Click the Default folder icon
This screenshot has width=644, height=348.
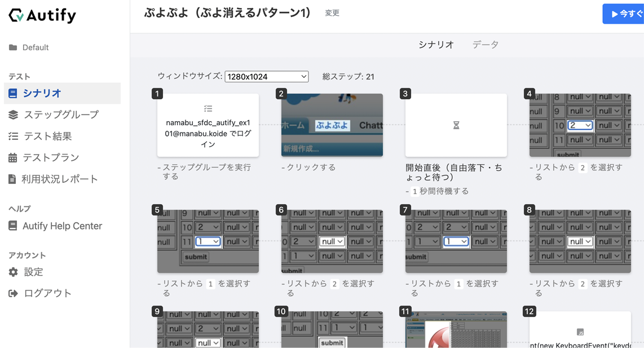click(13, 48)
